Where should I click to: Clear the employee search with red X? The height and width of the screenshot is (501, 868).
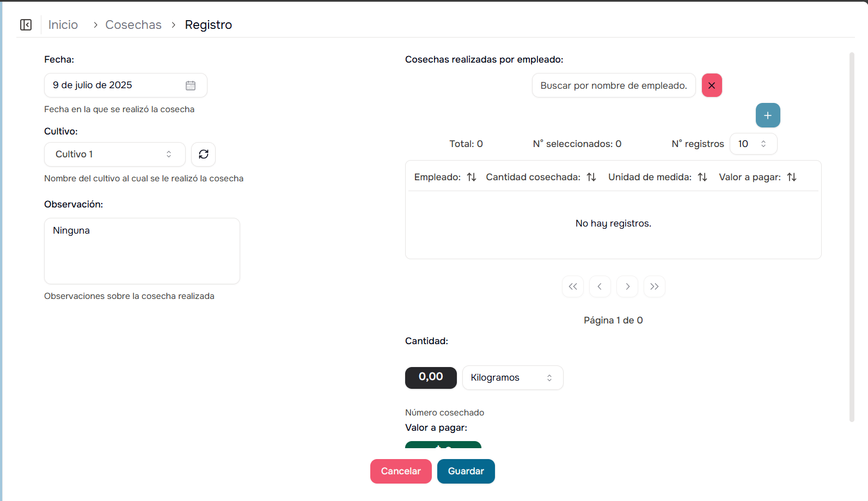pyautogui.click(x=712, y=85)
